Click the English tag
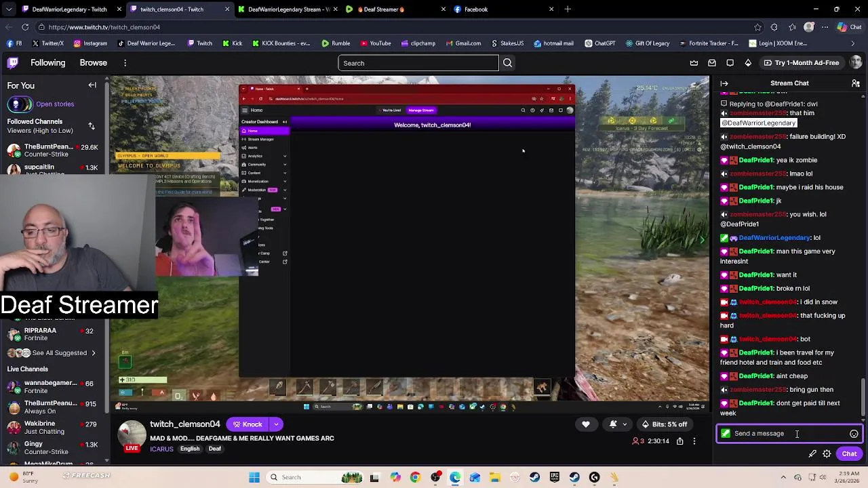 pos(190,449)
